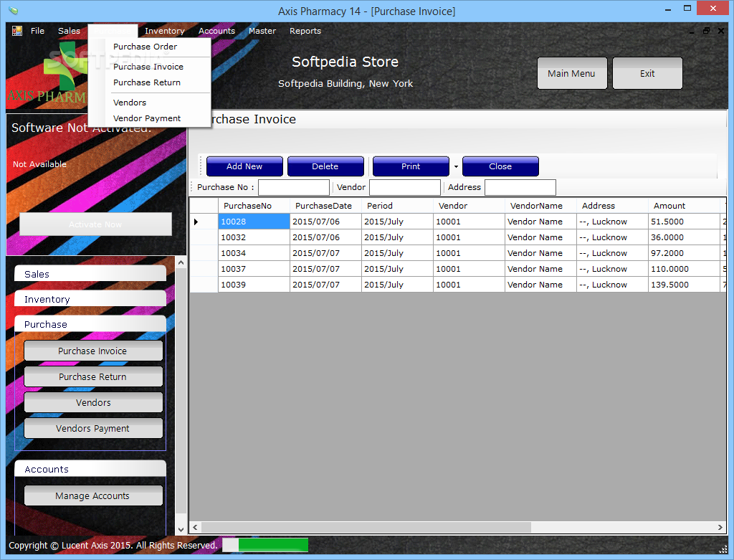Click grid horizontal scroll right arrow

(x=720, y=527)
